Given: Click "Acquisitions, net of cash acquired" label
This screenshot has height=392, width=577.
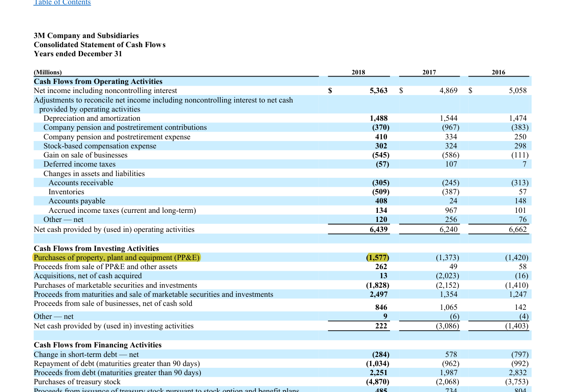Looking at the screenshot, I should tap(88, 276).
